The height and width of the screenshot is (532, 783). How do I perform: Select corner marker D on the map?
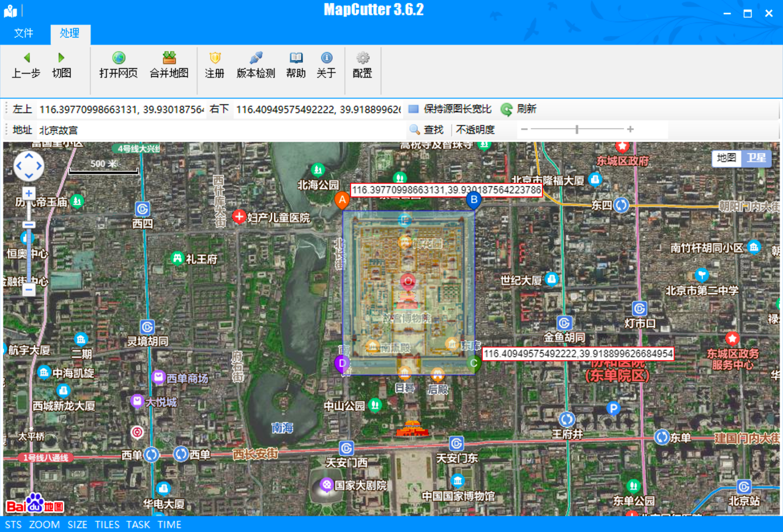[343, 364]
